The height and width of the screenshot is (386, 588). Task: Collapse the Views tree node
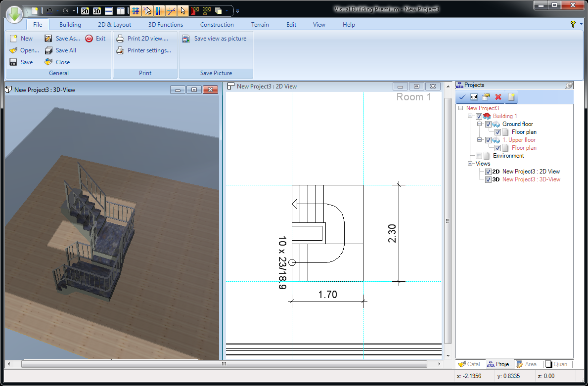[x=470, y=164]
